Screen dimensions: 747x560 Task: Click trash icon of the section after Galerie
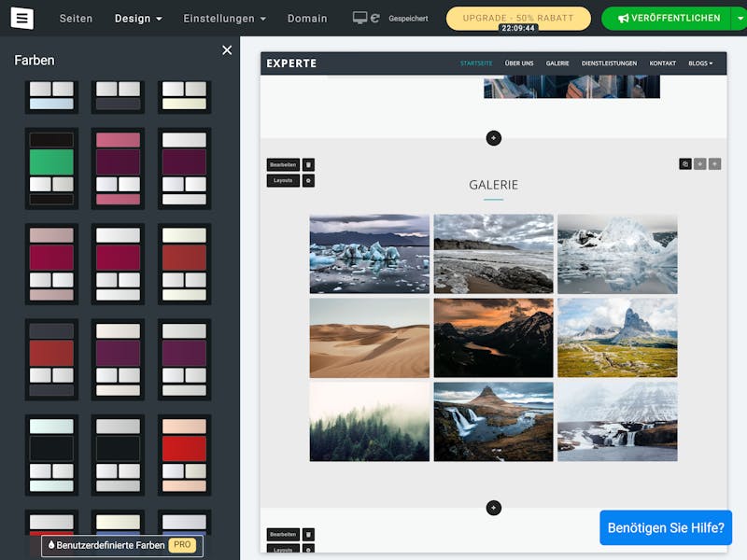(308, 535)
